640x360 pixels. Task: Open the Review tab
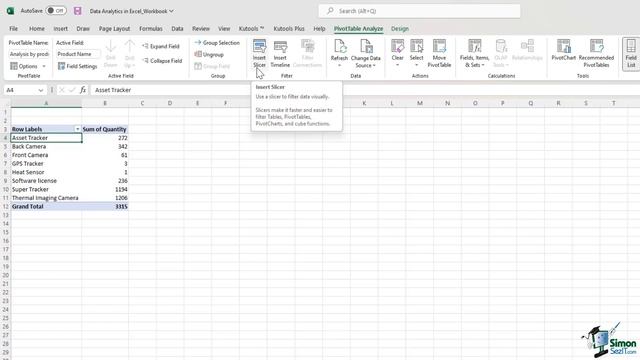click(x=201, y=29)
